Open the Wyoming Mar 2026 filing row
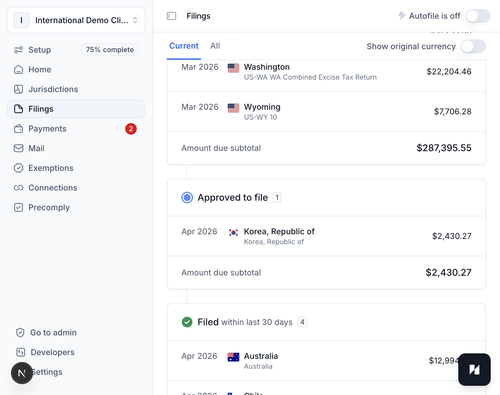This screenshot has width=500, height=395. (x=326, y=112)
